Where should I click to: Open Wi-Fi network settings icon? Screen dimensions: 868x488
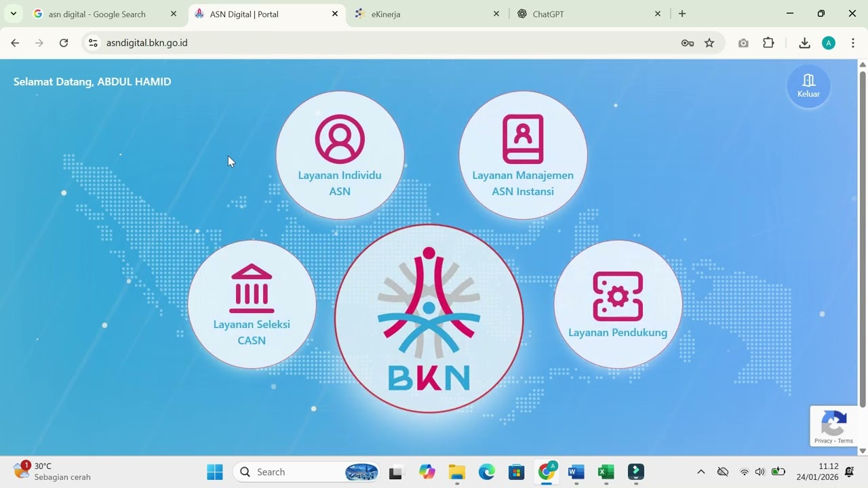pyautogui.click(x=744, y=472)
